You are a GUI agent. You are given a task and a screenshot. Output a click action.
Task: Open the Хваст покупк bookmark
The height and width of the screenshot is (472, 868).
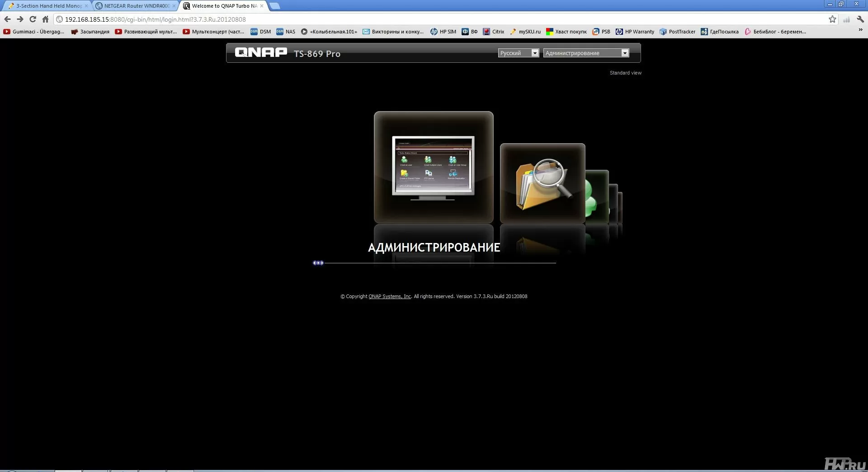click(566, 32)
